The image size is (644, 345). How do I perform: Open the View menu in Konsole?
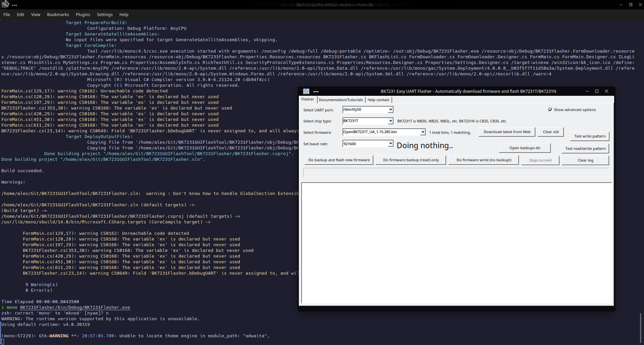pos(36,14)
